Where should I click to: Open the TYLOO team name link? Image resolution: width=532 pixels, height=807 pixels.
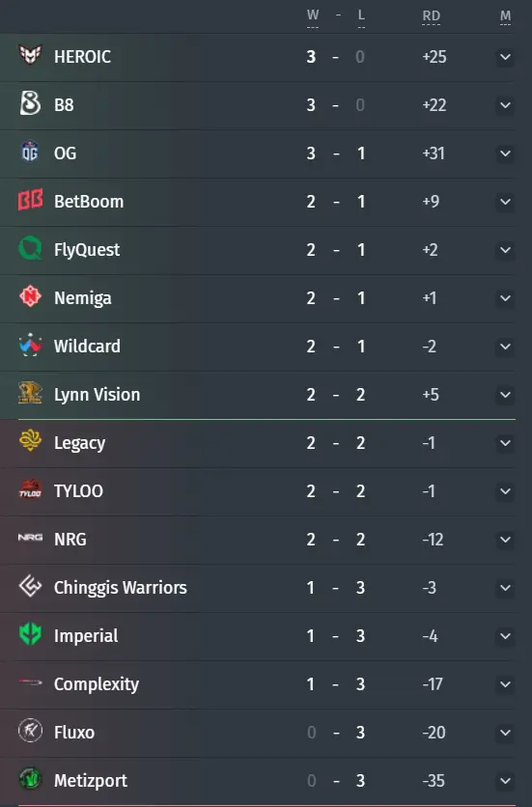[x=78, y=491]
